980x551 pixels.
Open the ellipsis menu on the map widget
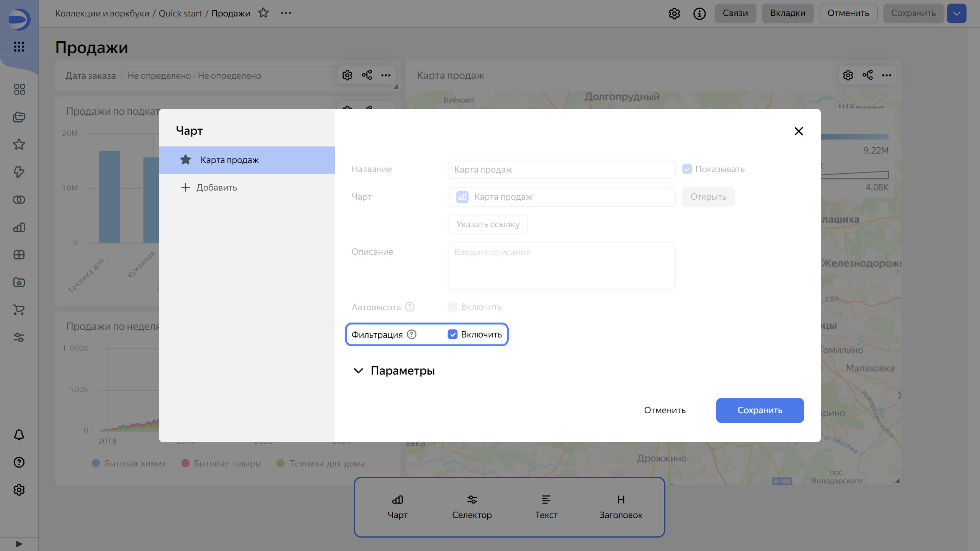(x=887, y=75)
